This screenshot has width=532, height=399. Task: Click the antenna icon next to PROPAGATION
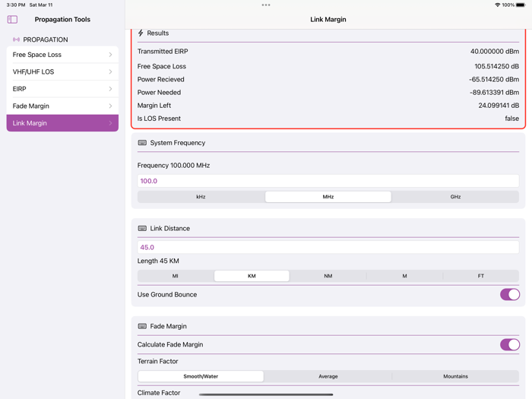pos(16,40)
